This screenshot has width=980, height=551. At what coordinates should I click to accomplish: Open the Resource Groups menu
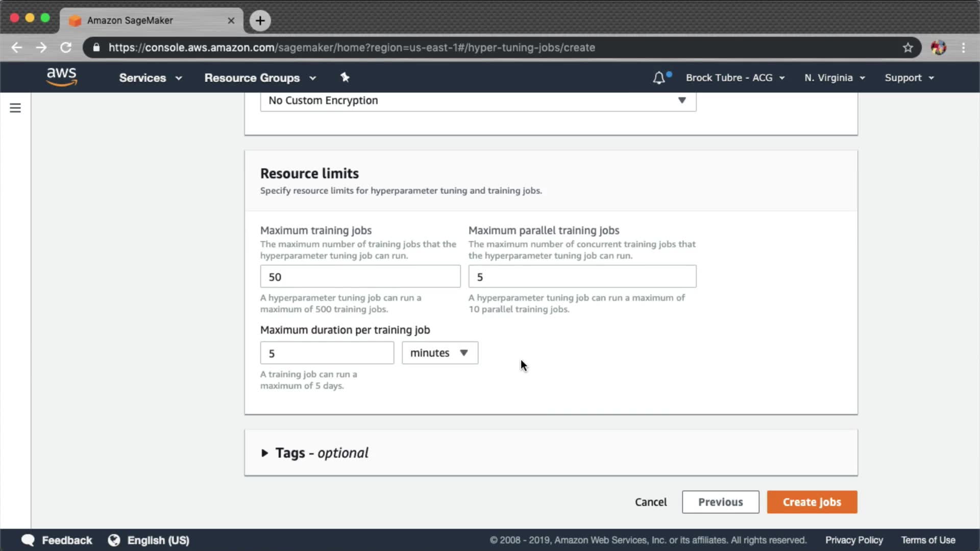260,78
